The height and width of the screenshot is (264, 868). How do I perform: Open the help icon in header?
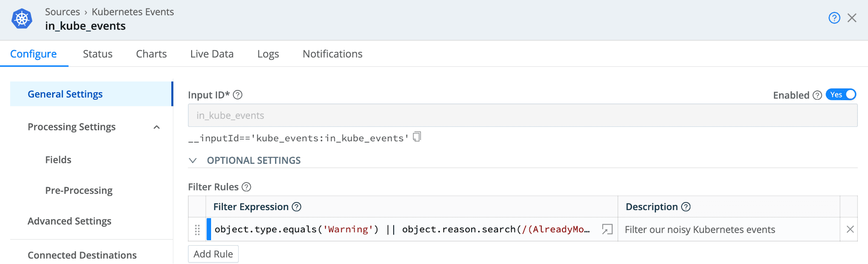click(834, 18)
